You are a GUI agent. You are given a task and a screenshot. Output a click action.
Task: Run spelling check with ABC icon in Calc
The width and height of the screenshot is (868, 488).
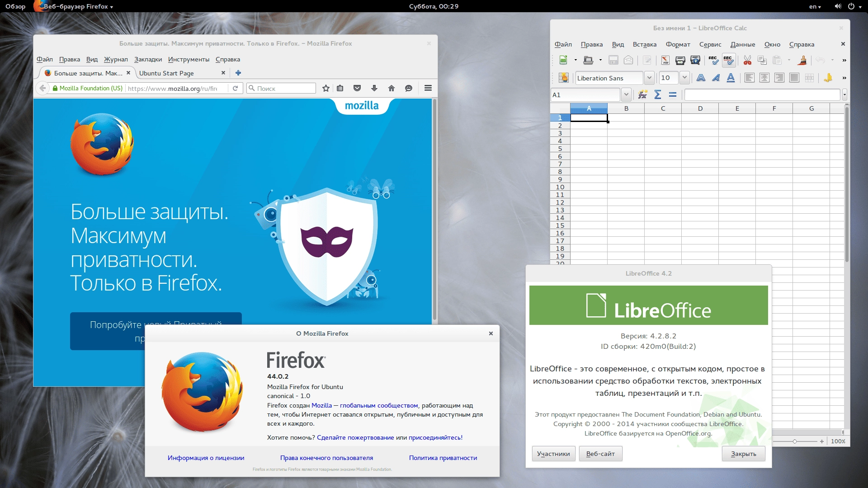713,60
